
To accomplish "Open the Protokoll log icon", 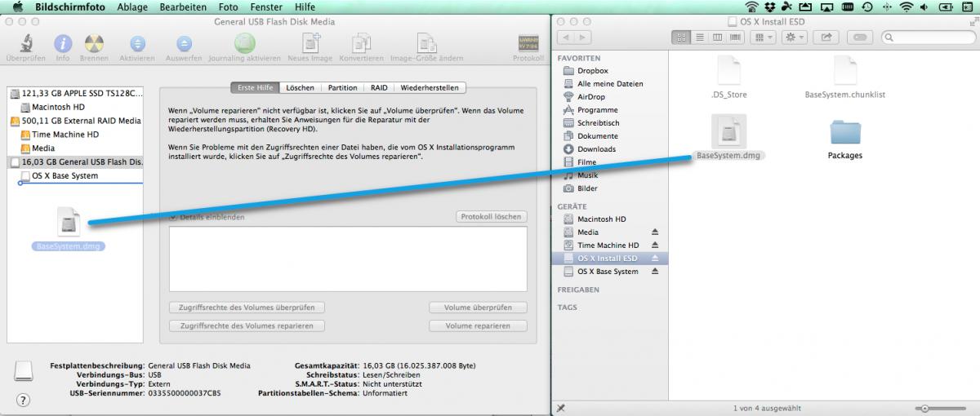I will click(x=528, y=42).
